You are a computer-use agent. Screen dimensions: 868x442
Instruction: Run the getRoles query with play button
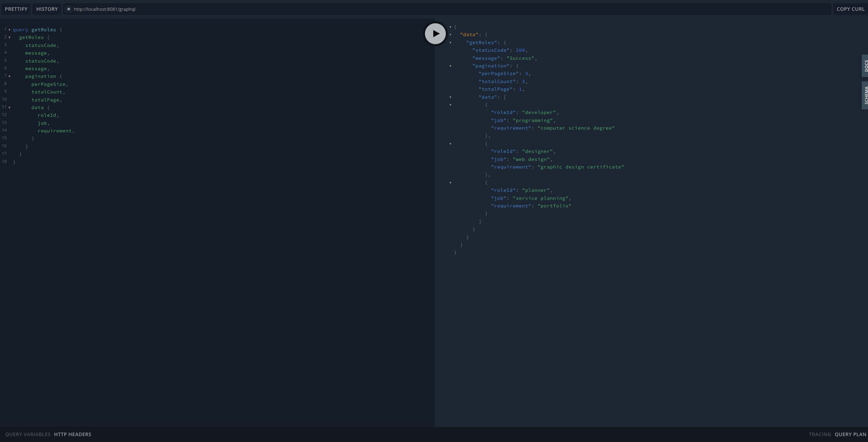point(435,34)
